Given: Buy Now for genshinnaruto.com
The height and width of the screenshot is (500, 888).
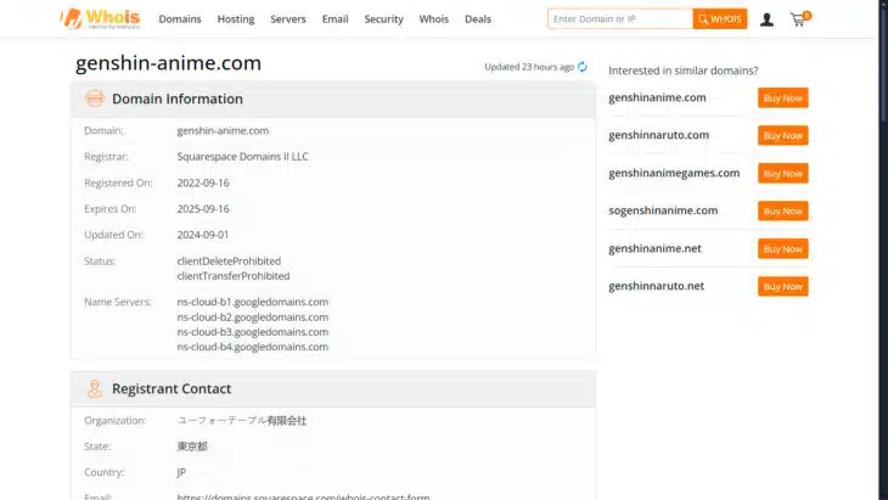Looking at the screenshot, I should tap(783, 135).
